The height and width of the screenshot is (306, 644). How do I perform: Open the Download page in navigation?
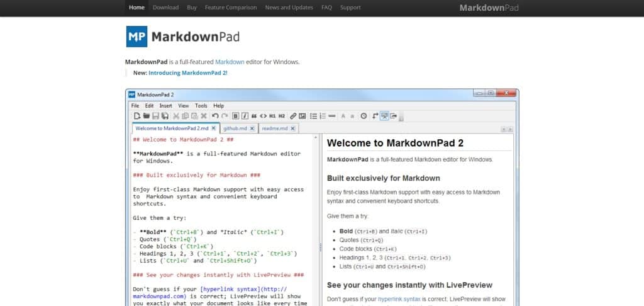pos(165,8)
